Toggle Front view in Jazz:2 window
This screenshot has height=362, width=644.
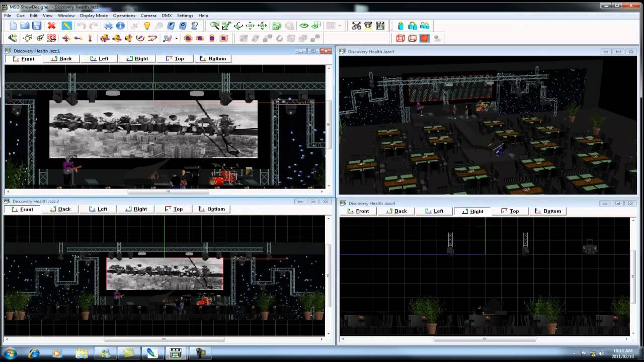[x=23, y=209]
